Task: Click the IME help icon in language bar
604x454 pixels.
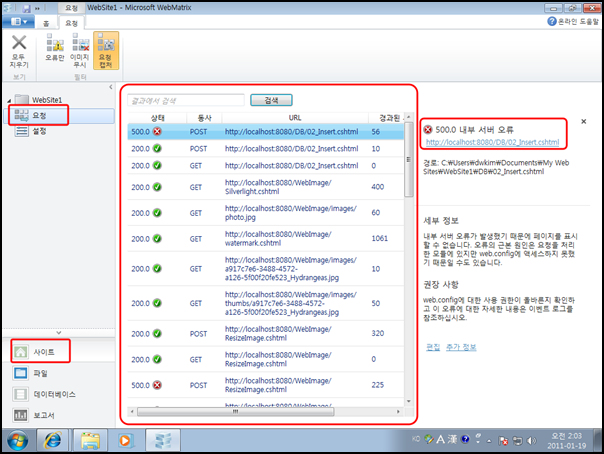Action: 465,439
